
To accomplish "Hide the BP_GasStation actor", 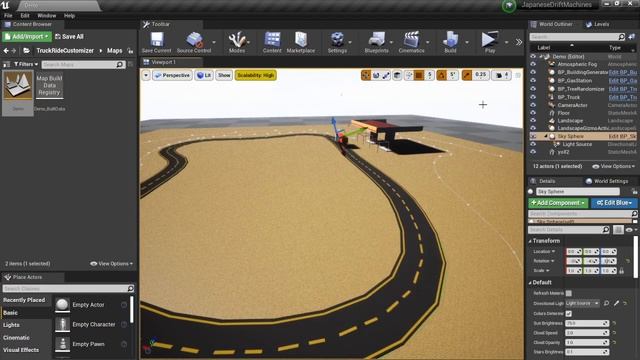I will pyautogui.click(x=533, y=80).
